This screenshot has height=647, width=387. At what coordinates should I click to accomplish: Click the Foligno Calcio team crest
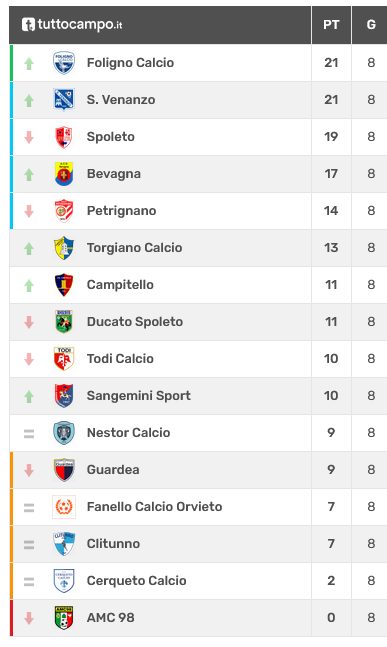[64, 63]
